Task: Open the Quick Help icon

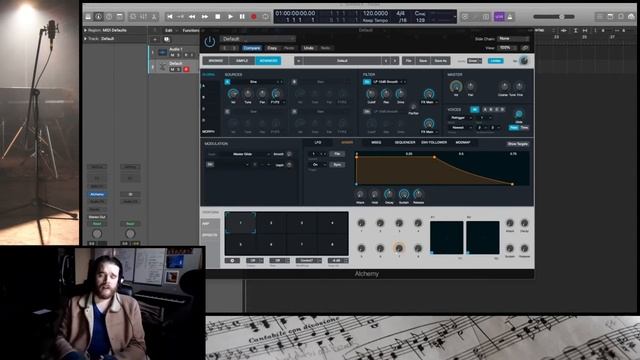Action: (109, 17)
